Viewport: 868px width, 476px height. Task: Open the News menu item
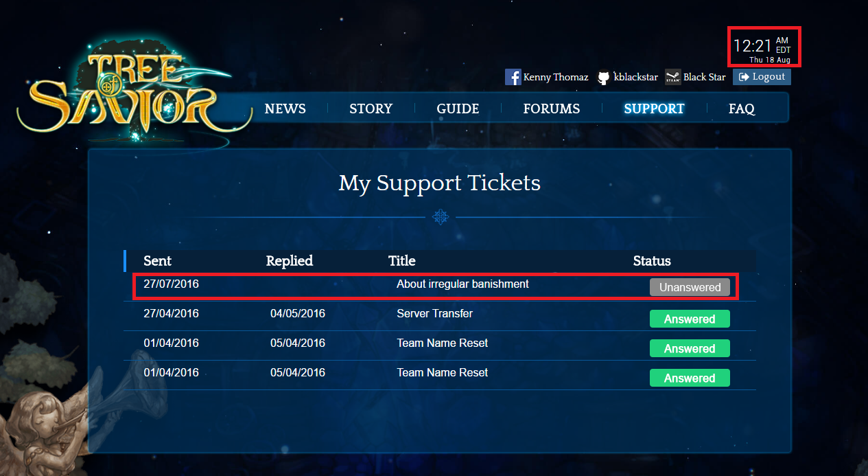pos(285,109)
